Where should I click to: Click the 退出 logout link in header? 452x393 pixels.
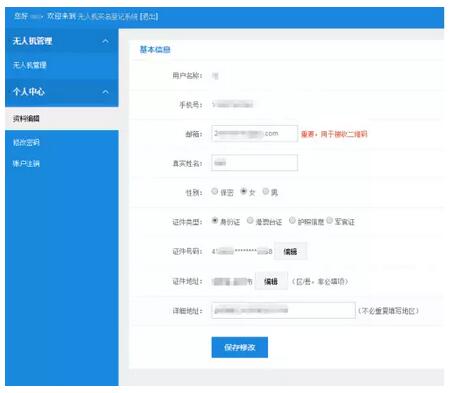click(x=149, y=16)
